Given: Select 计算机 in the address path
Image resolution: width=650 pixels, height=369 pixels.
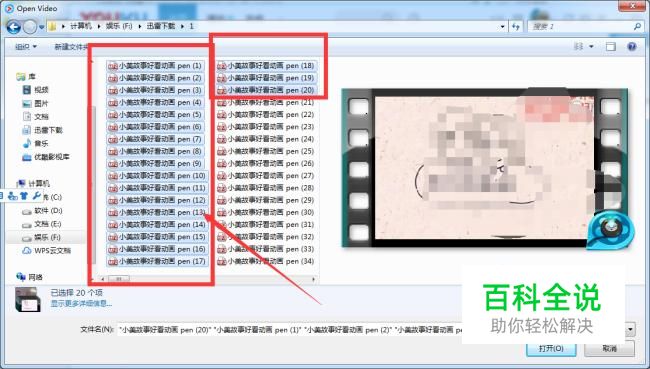Looking at the screenshot, I should 81,26.
